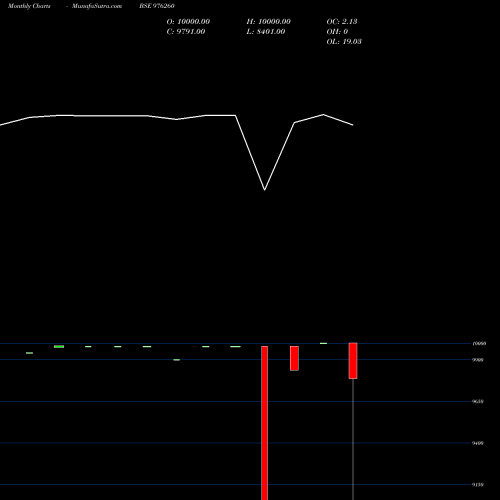Click the high value 'H: 10000.00'
Image resolution: width=500 pixels, height=500 pixels.
point(269,22)
